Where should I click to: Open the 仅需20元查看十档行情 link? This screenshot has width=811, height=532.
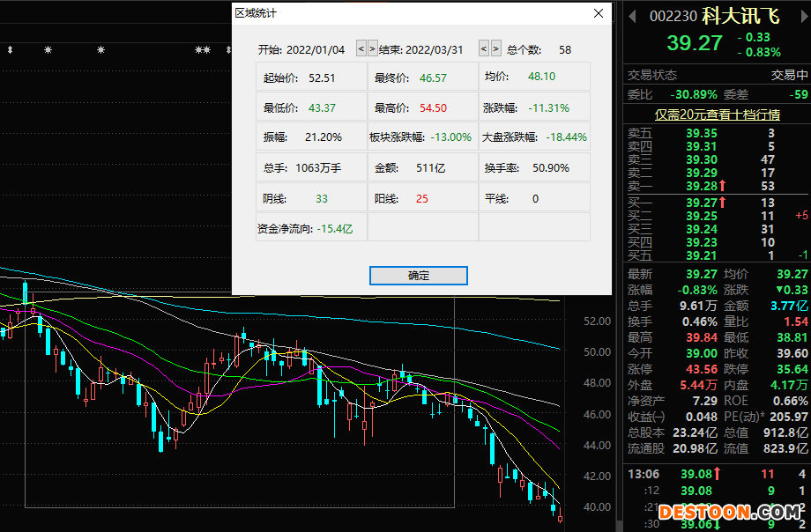pos(717,115)
